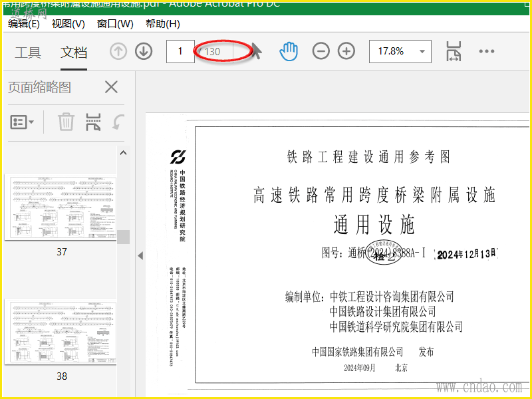This screenshot has height=399, width=532.
Task: Collapse the left navigation pane arrow
Action: point(140,256)
